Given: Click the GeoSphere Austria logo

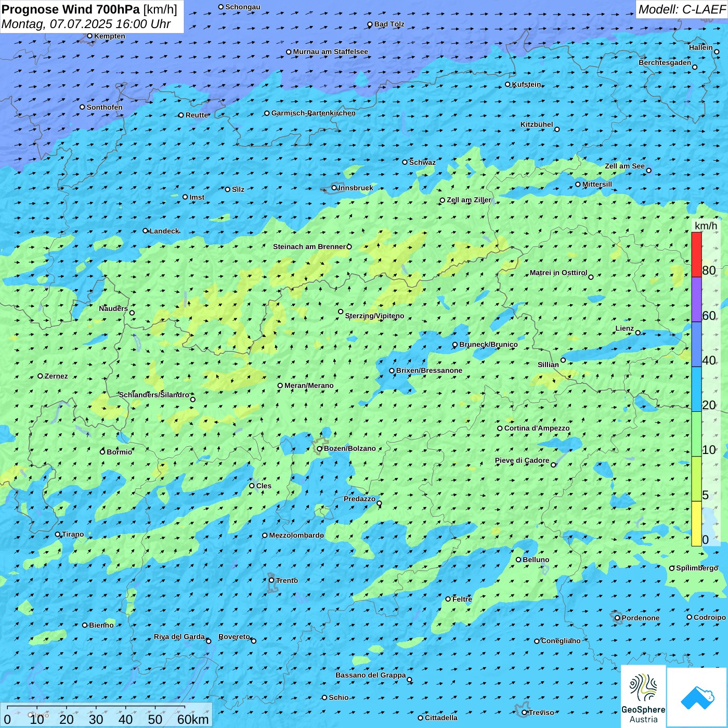Looking at the screenshot, I should click(x=643, y=695).
